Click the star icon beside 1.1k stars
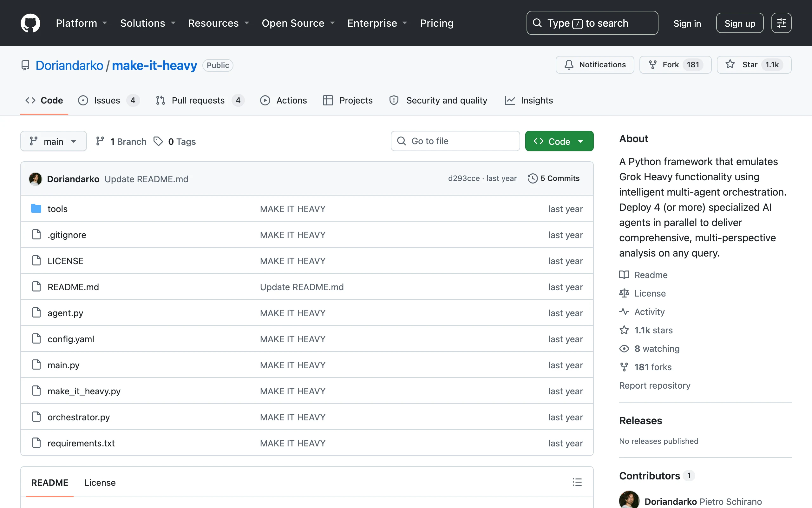 click(624, 330)
